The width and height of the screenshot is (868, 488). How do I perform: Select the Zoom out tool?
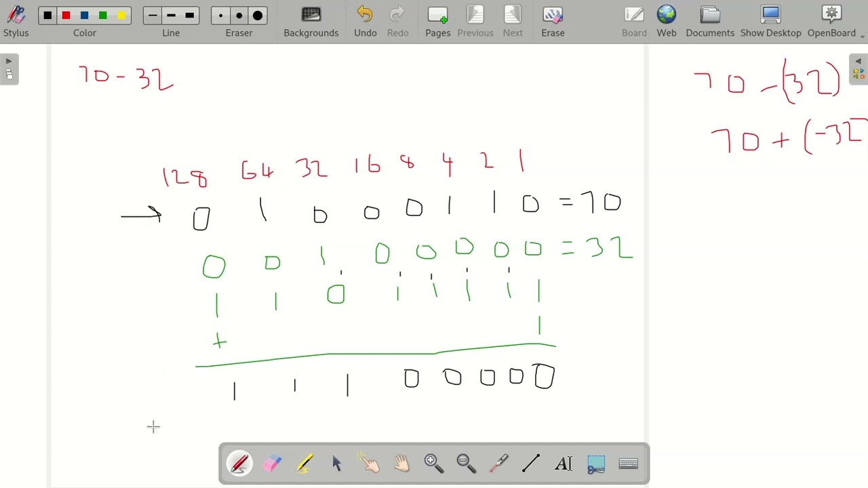(x=467, y=464)
